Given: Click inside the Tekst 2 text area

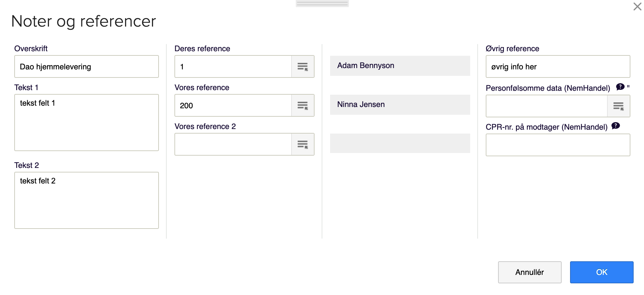Looking at the screenshot, I should [x=86, y=200].
